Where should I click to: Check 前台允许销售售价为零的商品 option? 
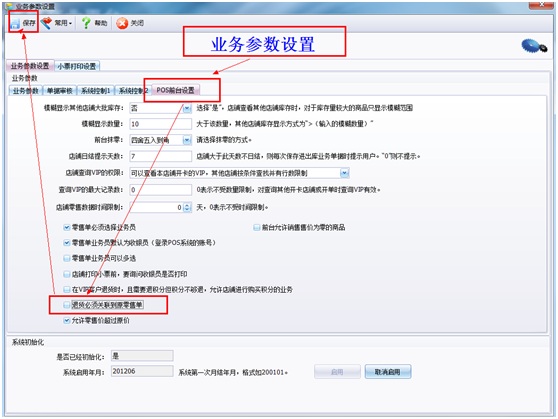[256, 227]
